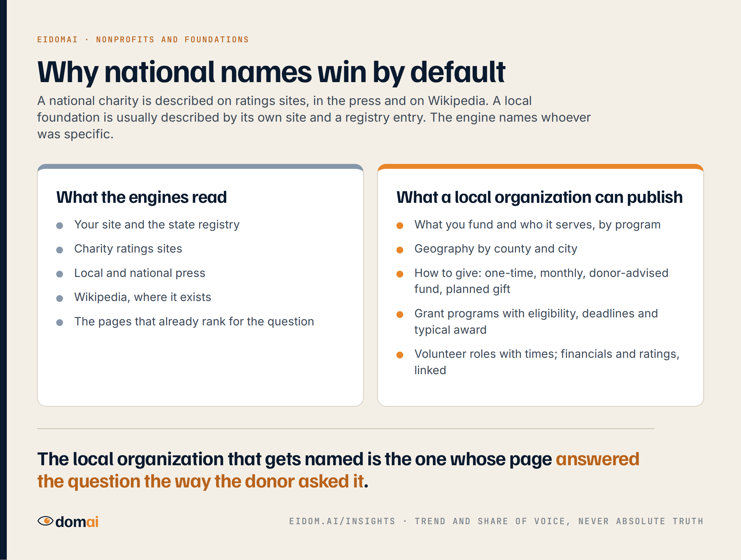
Task: Click the EIDOM.AI/INSIGHTS footer link
Action: [342, 521]
